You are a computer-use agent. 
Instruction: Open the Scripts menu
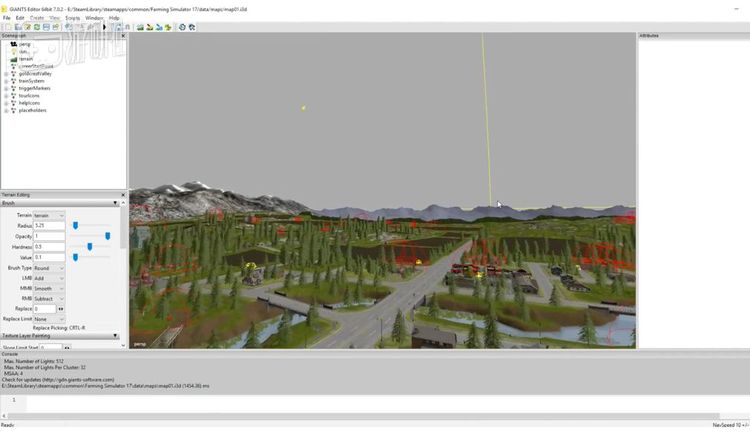pos(73,18)
